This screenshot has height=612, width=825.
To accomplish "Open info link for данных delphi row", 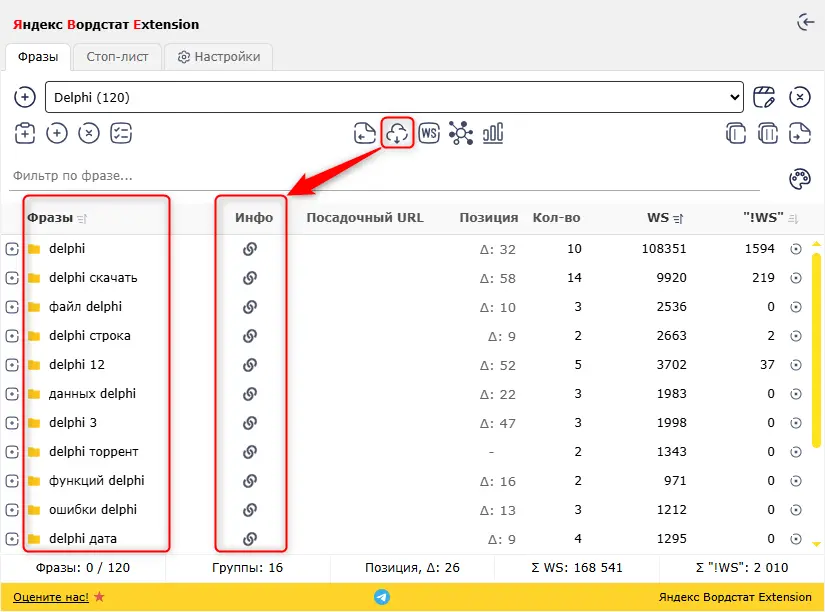I will click(250, 394).
